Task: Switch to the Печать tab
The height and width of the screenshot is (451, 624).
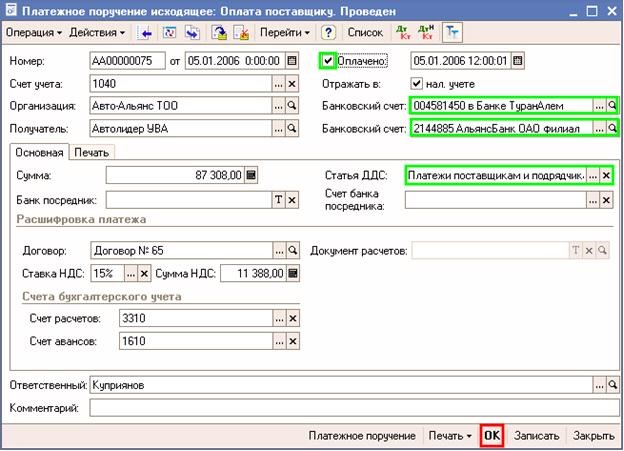Action: [x=92, y=152]
